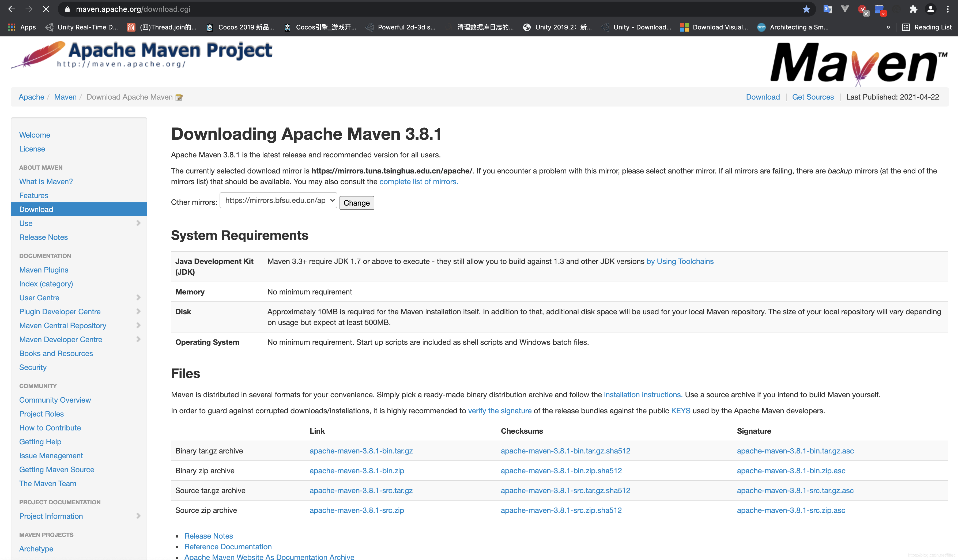The image size is (958, 560).
Task: Open Features in the sidebar
Action: (34, 195)
